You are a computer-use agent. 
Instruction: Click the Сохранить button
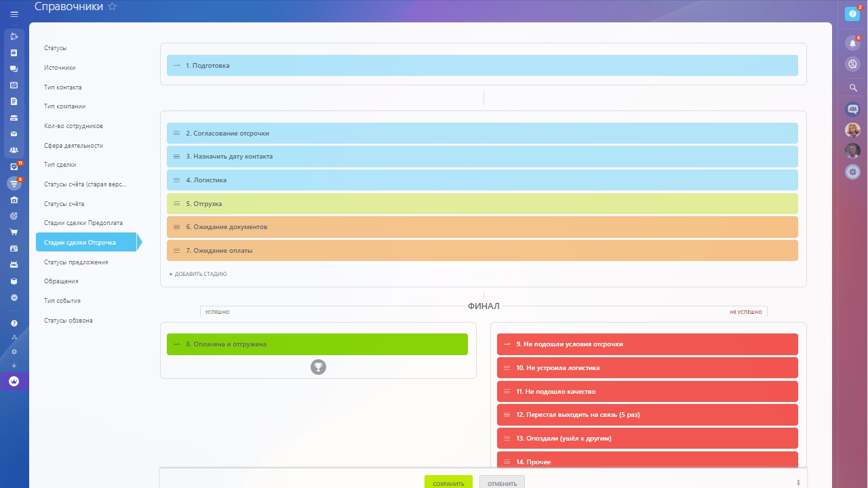[448, 483]
